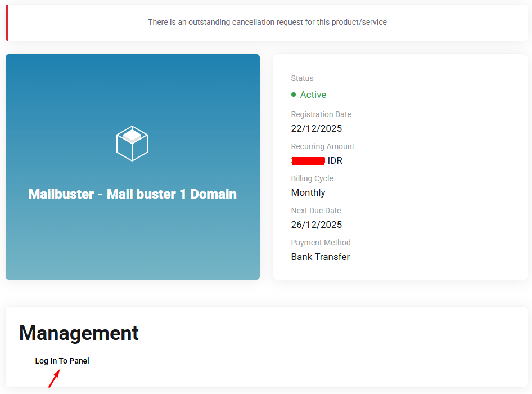Click the Monthly billing cycle value
The image size is (532, 394).
pyautogui.click(x=308, y=192)
